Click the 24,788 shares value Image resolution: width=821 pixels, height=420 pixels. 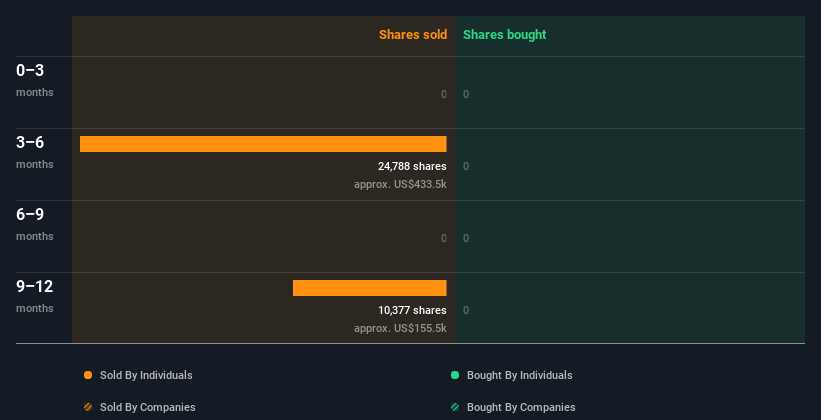[x=412, y=167]
